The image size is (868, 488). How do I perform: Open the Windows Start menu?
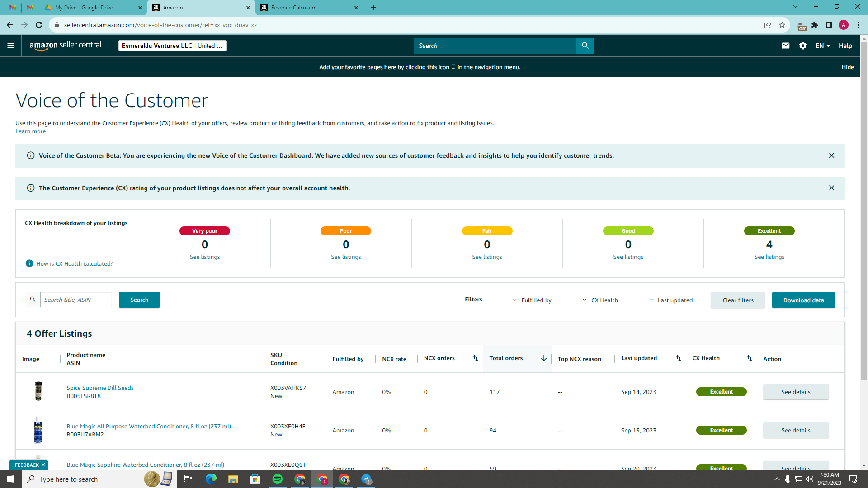pyautogui.click(x=11, y=479)
